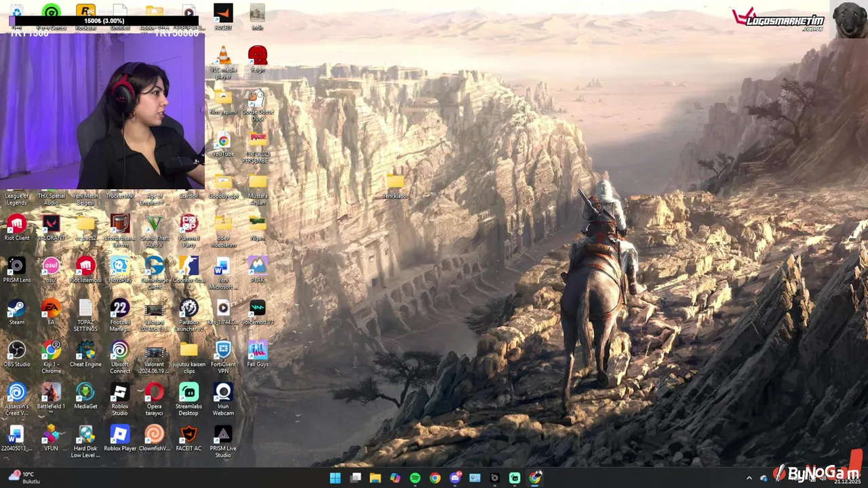Select the Iriun Webcam icon
This screenshot has height=488, width=868.
(223, 399)
